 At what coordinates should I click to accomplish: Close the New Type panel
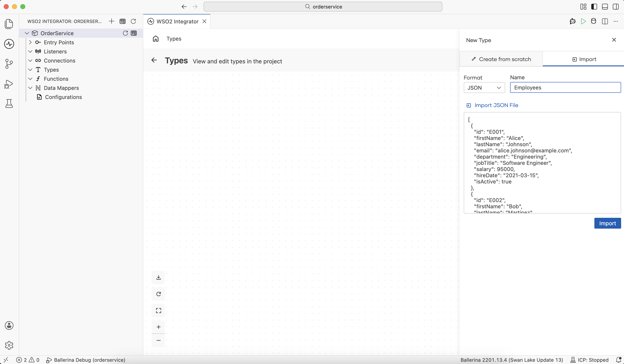click(614, 40)
